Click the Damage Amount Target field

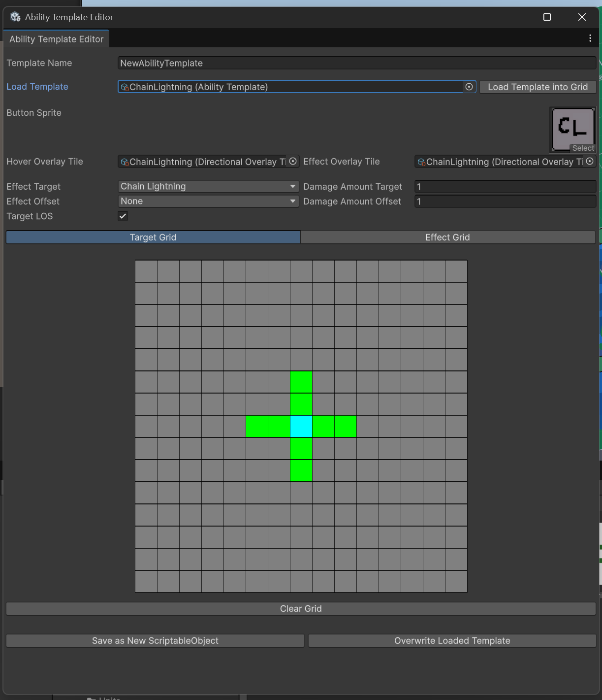(x=505, y=186)
